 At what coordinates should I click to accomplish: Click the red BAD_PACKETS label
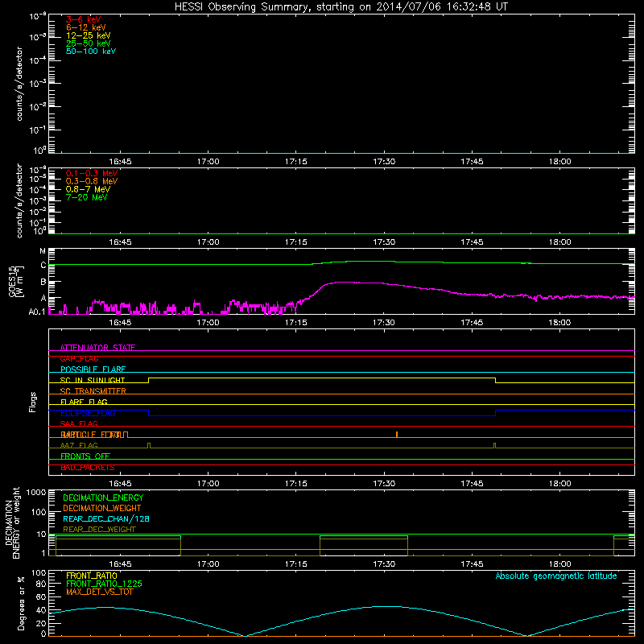pos(88,467)
